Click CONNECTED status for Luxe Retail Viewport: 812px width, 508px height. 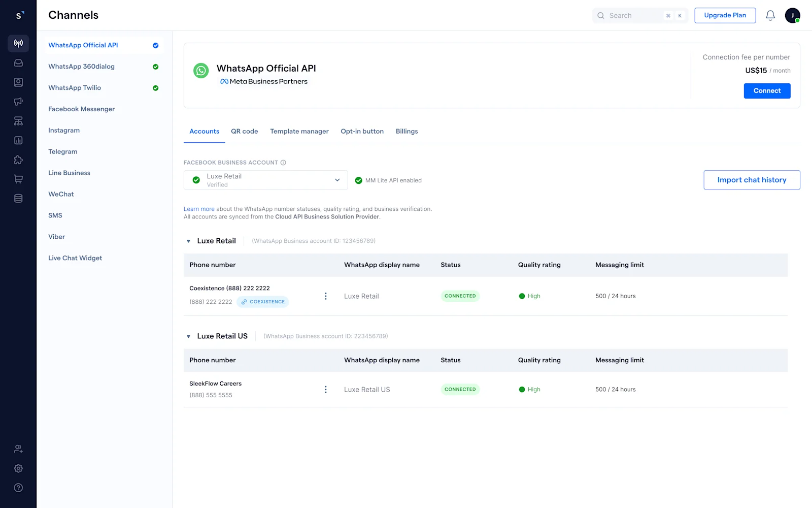point(460,296)
